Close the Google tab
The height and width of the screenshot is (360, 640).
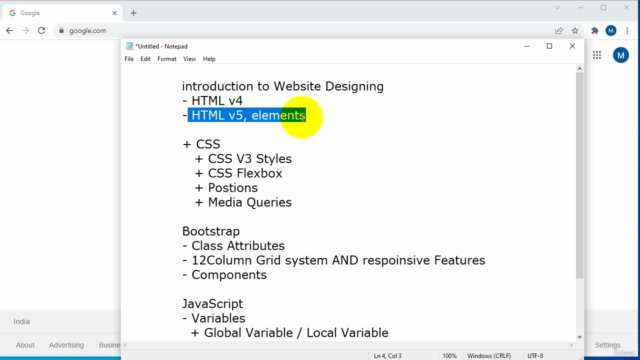114,13
